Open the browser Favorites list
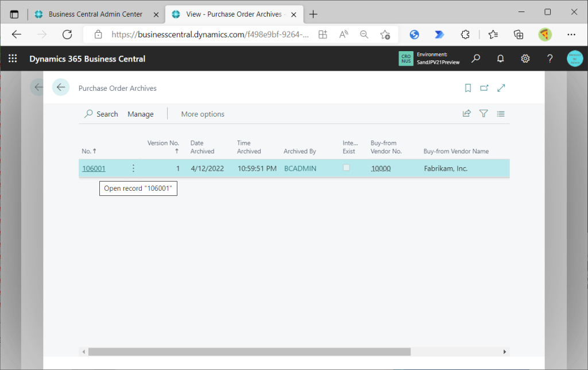Viewport: 588px width, 370px height. click(x=493, y=34)
